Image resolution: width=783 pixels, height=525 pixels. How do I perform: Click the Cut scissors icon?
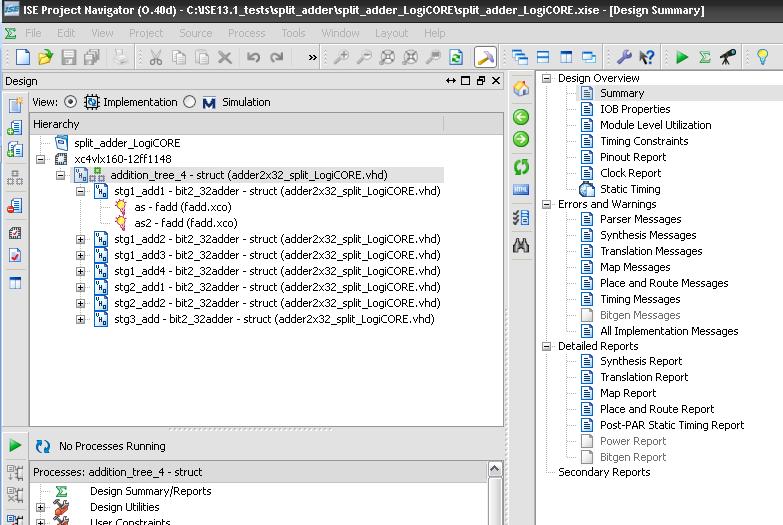(x=156, y=57)
